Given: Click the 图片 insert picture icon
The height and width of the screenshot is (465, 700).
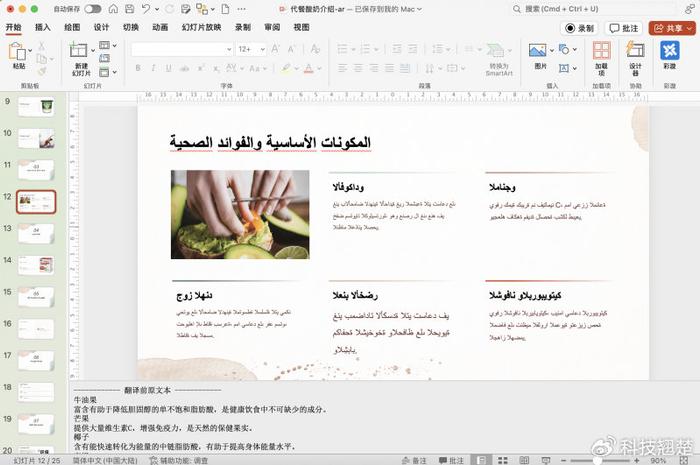Looking at the screenshot, I should click(x=538, y=50).
